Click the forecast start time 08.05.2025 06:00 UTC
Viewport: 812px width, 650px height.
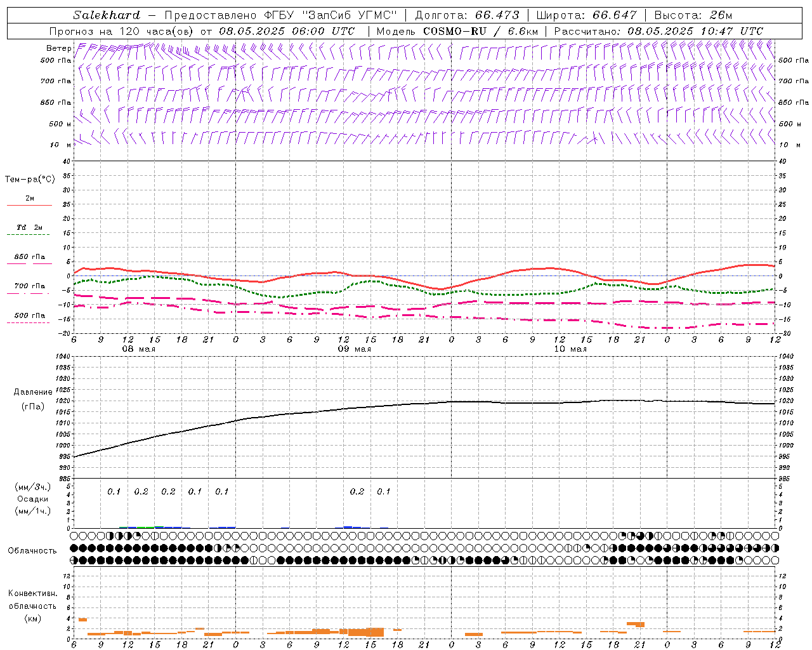pyautogui.click(x=287, y=31)
